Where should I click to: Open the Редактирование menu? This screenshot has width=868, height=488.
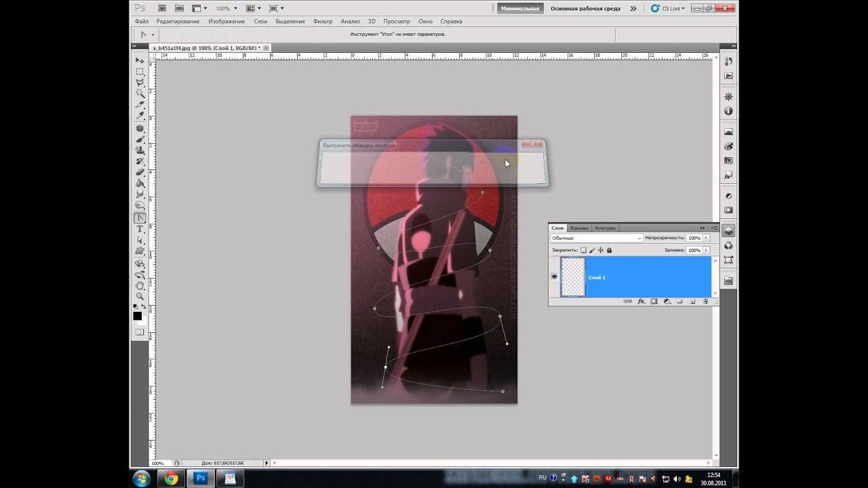(x=178, y=22)
